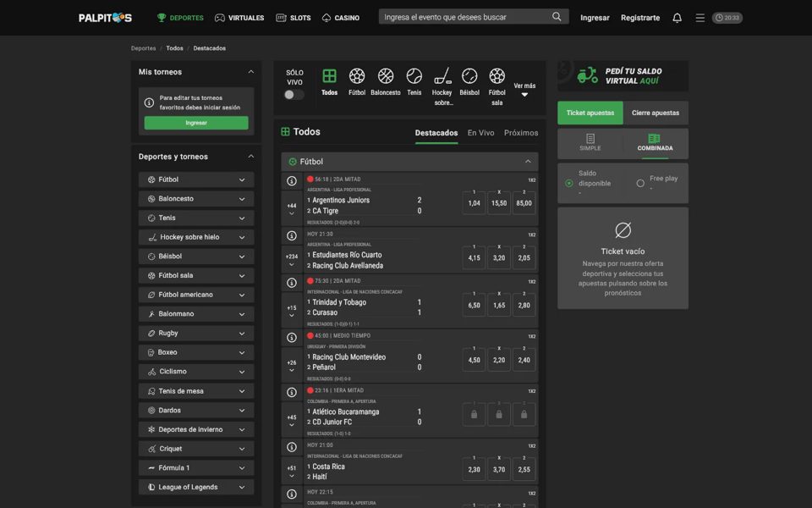Viewport: 812px width, 508px height.
Task: Open info for Estudiantes Río Cuarto match
Action: coord(292,236)
